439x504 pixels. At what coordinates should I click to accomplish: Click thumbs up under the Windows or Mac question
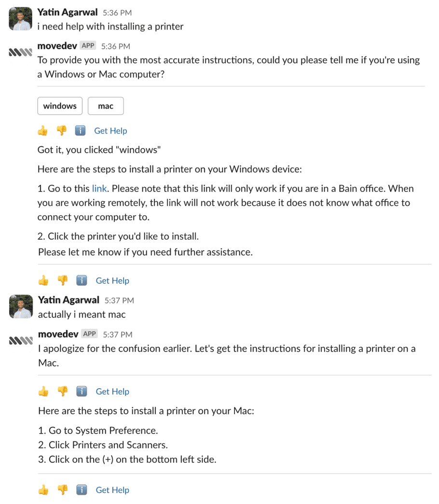coord(43,131)
